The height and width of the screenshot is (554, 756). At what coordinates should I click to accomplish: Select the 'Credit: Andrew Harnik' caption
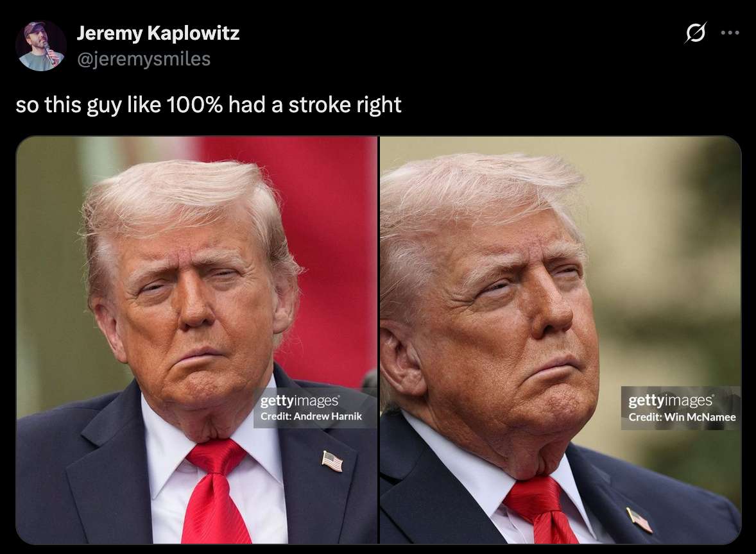coord(311,416)
